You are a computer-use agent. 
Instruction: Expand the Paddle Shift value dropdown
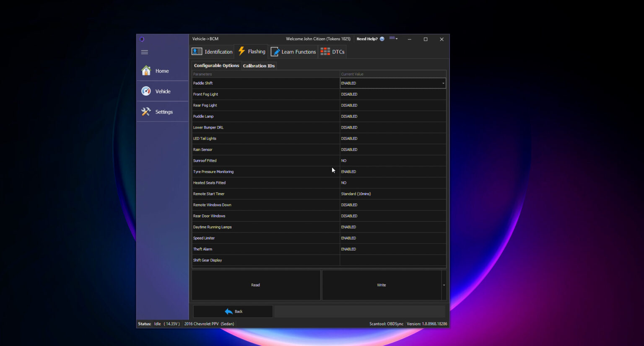[443, 83]
